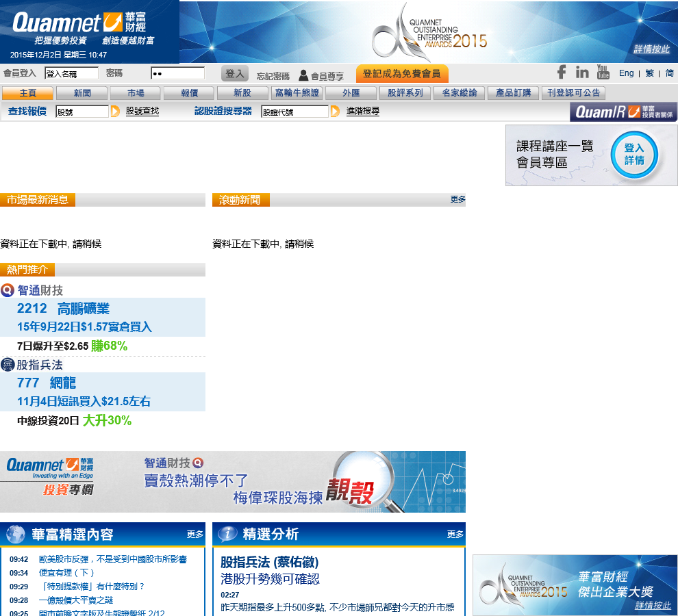The width and height of the screenshot is (678, 616).
Task: Switch to simplified Chinese 简
Action: [669, 73]
